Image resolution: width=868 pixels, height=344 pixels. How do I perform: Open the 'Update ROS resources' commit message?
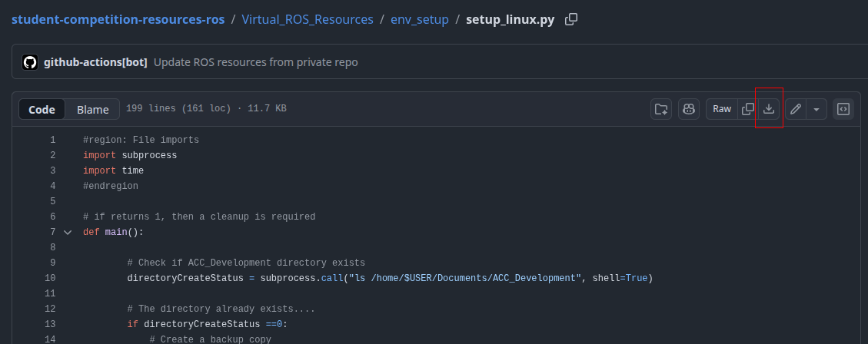[255, 62]
